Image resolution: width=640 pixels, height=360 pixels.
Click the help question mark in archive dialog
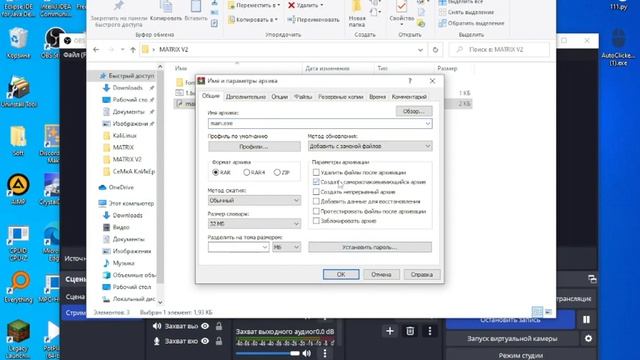tap(410, 81)
